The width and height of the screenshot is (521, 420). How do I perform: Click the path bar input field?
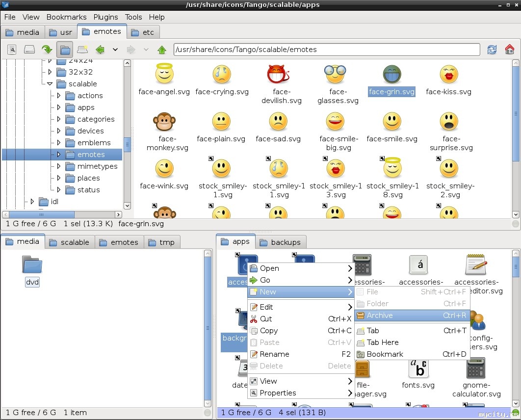point(326,50)
